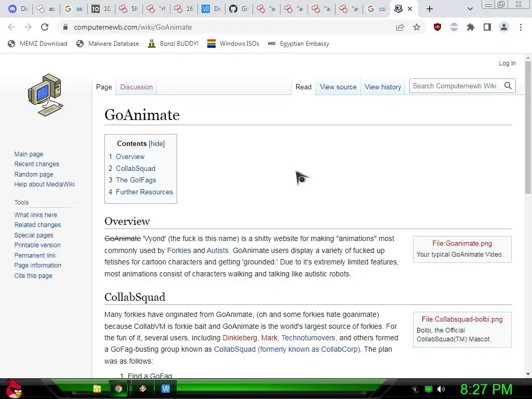Open Recent changes in sidebar

tap(37, 164)
